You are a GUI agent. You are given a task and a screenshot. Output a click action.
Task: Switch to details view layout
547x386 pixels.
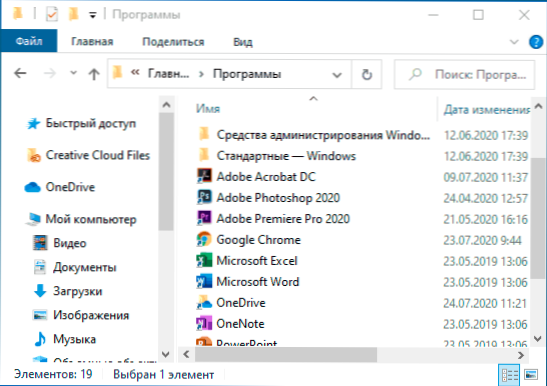509,375
